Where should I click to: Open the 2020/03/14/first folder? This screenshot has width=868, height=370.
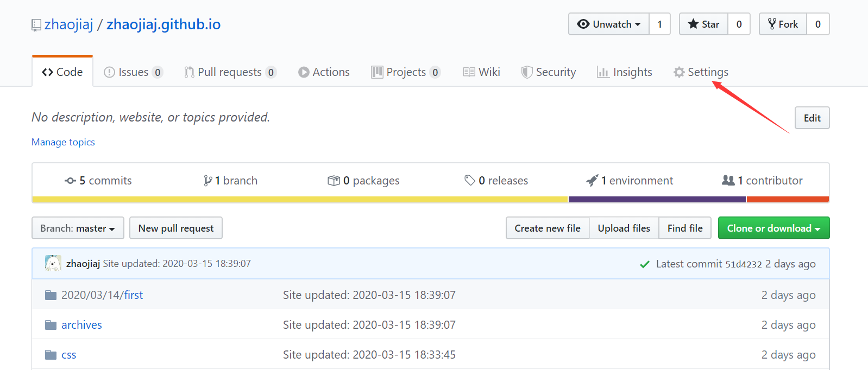coord(102,295)
